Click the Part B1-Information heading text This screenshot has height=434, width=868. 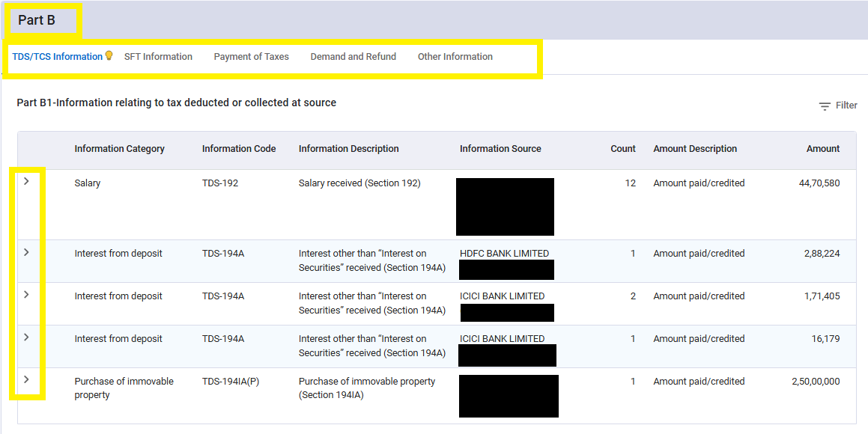[177, 103]
